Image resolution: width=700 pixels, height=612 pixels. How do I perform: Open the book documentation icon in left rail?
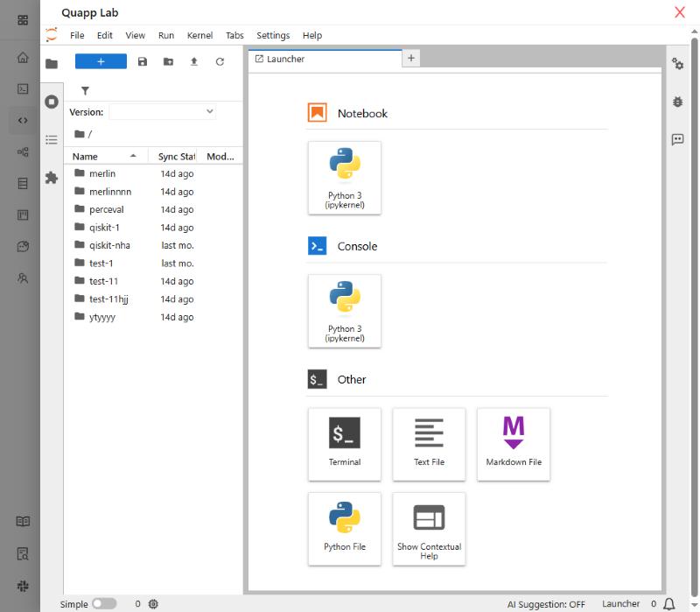point(23,521)
